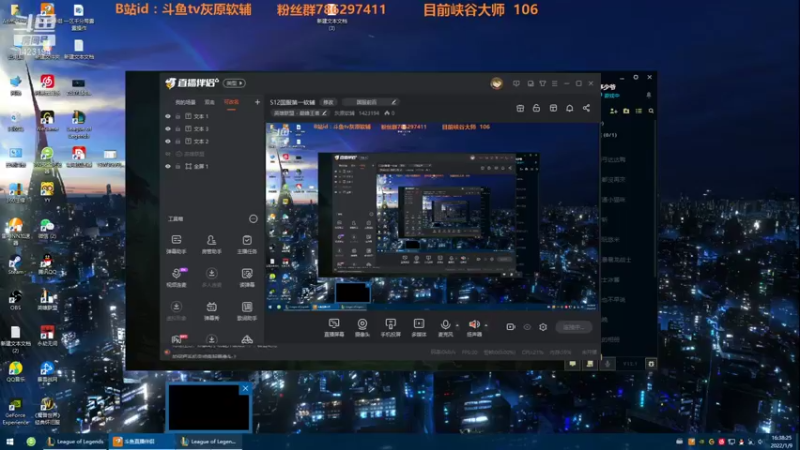The height and width of the screenshot is (450, 800).
Task: Click microphone icon at bottom of right window
Action: tap(607, 364)
